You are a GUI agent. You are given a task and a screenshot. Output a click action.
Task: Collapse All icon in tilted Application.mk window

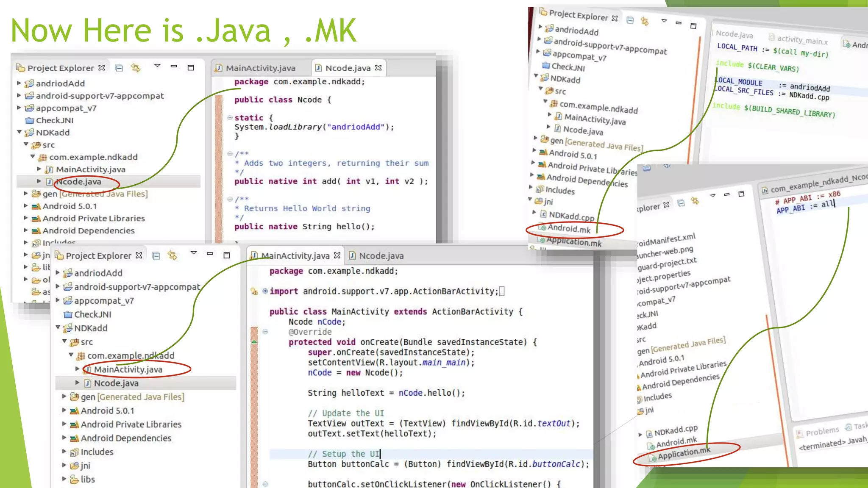[681, 203]
